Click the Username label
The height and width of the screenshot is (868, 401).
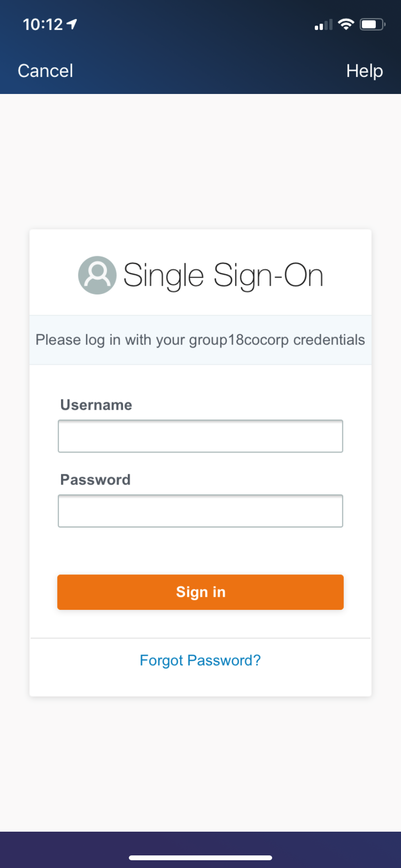click(x=96, y=405)
